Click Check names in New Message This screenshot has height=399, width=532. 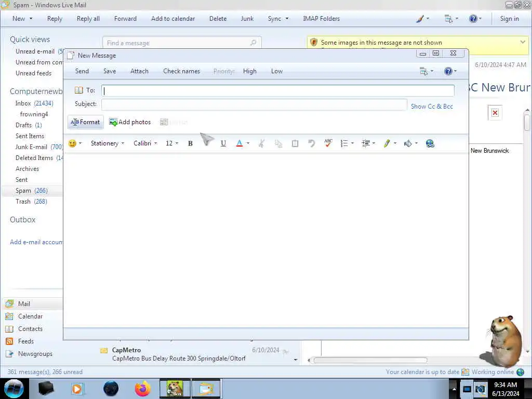coord(181,71)
